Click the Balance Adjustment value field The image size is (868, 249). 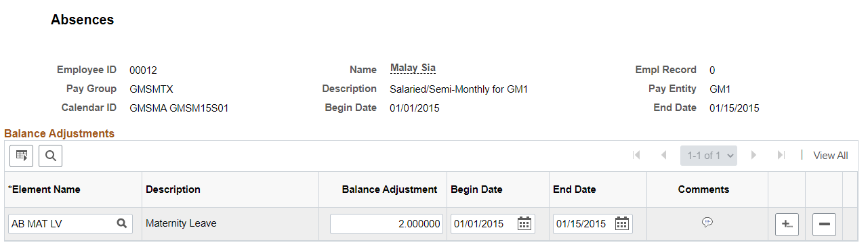[x=386, y=224]
